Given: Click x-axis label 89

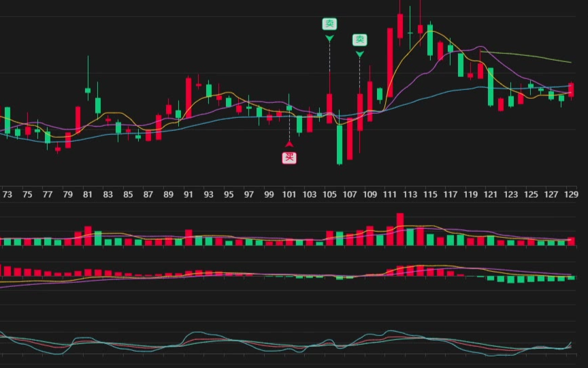Looking at the screenshot, I should (168, 194).
